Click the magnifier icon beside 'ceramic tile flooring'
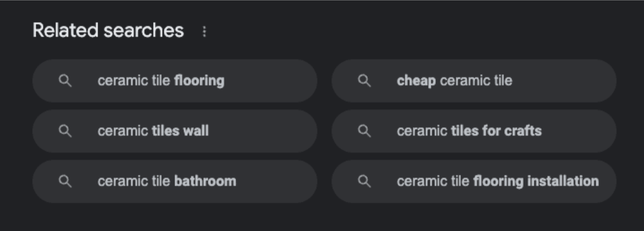Viewport: 644px width, 231px height. click(x=65, y=81)
